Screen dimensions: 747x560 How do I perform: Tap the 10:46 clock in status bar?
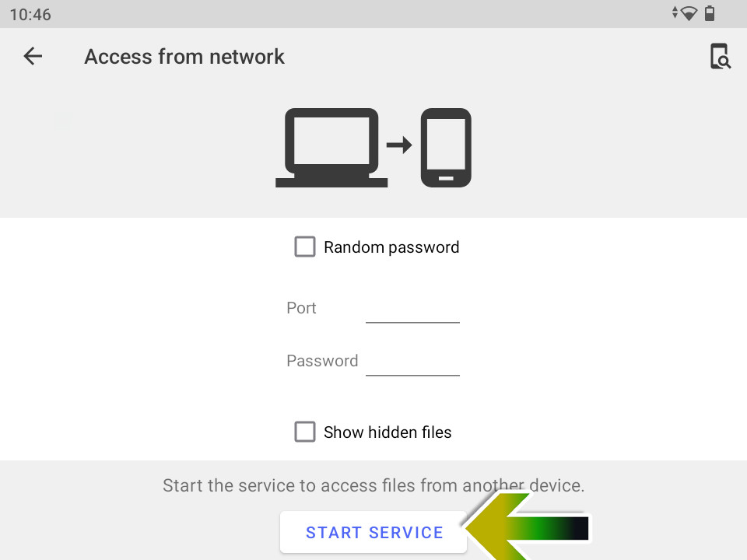pos(30,14)
